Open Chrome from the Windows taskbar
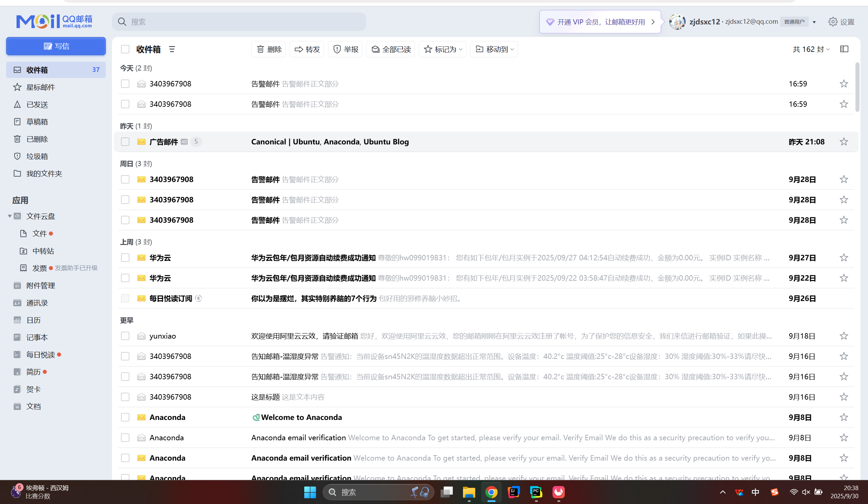Screen dimensions: 868x504 (491, 492)
